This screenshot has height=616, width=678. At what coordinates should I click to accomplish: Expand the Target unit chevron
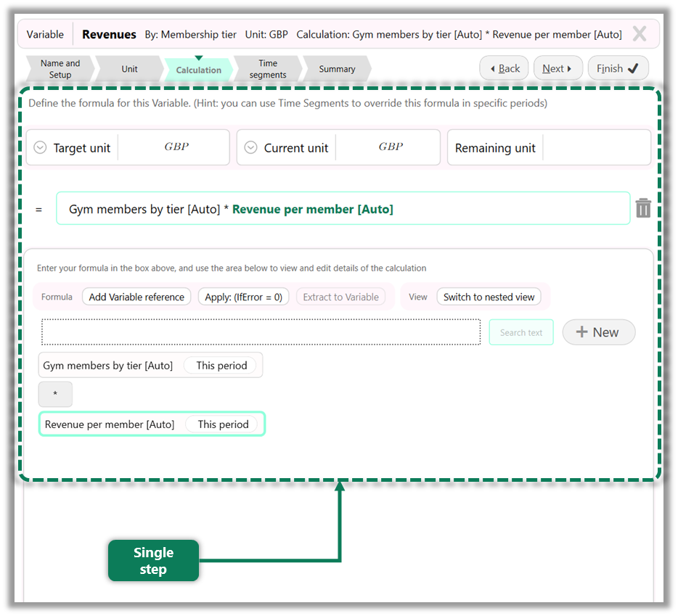point(41,148)
